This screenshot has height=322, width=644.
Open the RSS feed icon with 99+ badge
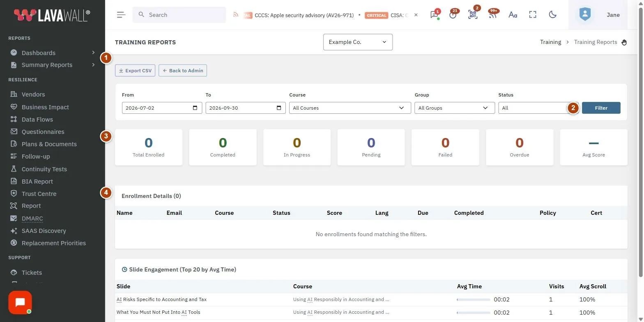tap(492, 15)
